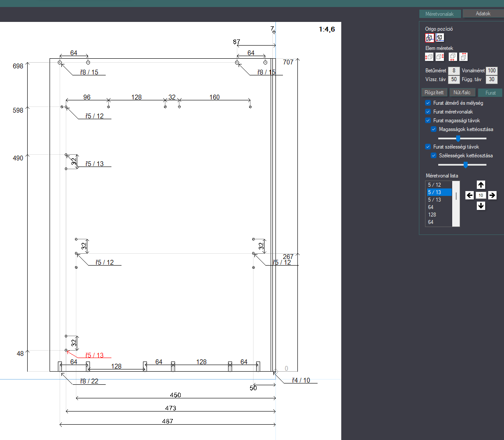Move dimension line right with arrow
504x440 pixels.
point(492,195)
